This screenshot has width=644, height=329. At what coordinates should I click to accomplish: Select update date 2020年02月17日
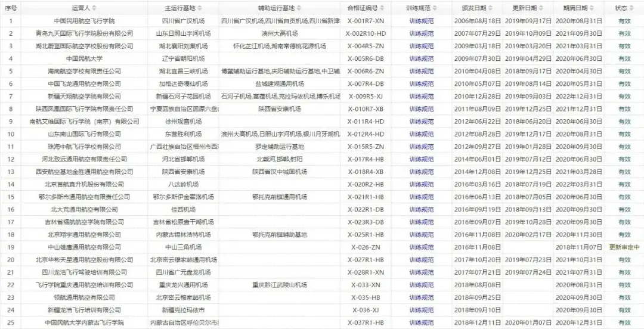(x=528, y=234)
